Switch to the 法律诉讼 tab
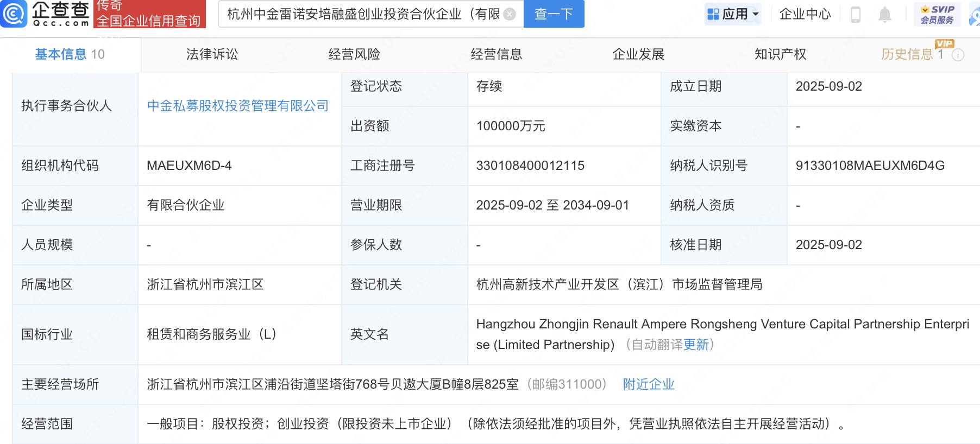980x444 pixels. click(212, 54)
